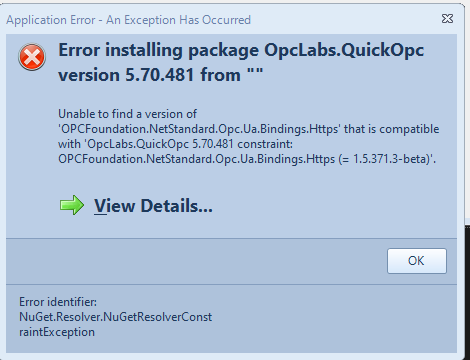
Task: Select the 'NuGet.Resolver.NuGetResolverConst' identifier text
Action: pos(115,317)
